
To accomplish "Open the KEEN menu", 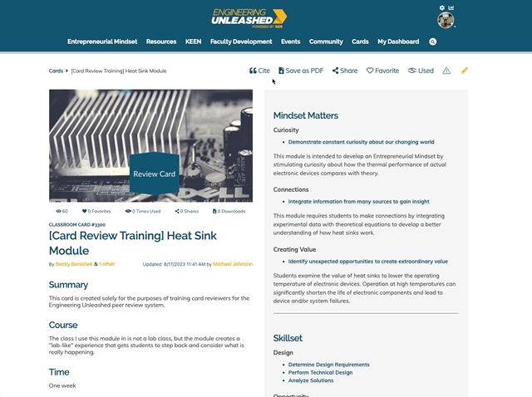I will coord(194,42).
